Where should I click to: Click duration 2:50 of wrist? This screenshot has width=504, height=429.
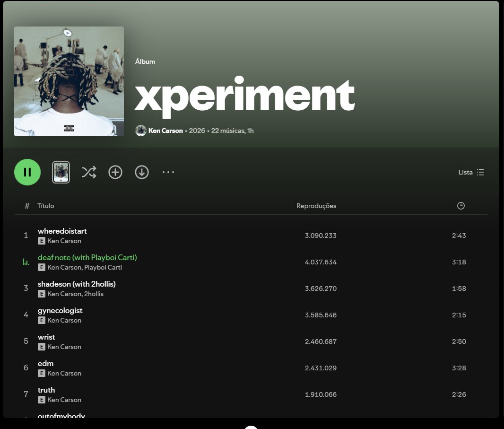(x=459, y=341)
